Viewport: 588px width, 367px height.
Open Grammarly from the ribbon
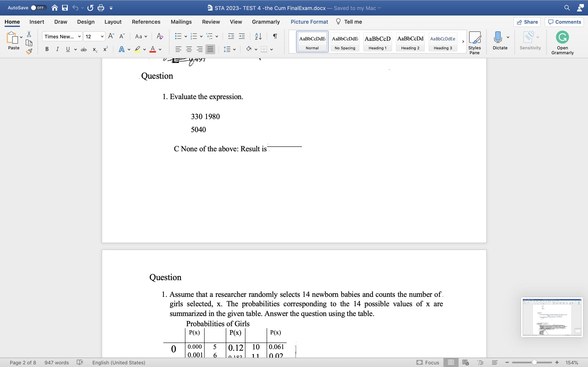point(562,42)
